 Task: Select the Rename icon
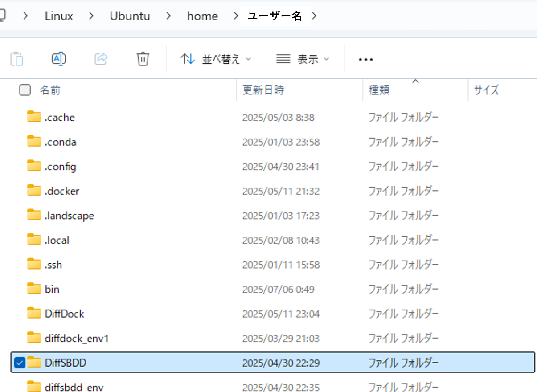click(x=59, y=58)
